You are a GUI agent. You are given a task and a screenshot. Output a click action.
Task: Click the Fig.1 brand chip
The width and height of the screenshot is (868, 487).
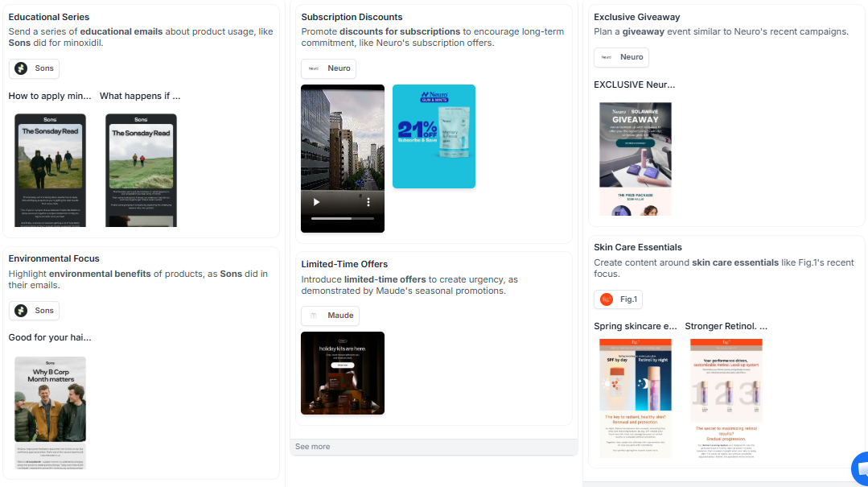(x=618, y=299)
